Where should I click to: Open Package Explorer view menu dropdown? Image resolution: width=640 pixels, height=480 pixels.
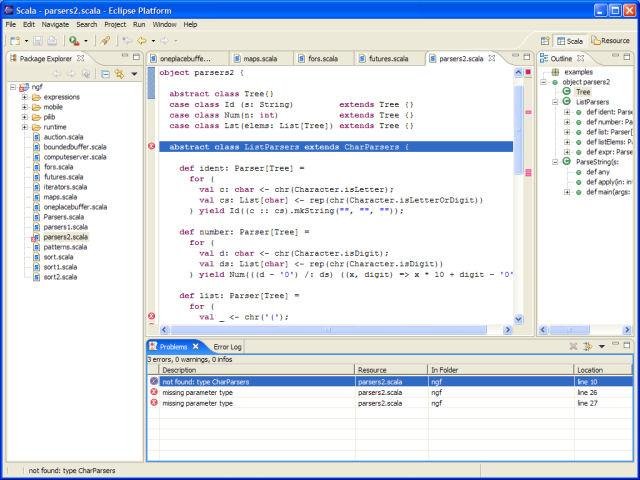click(x=134, y=74)
